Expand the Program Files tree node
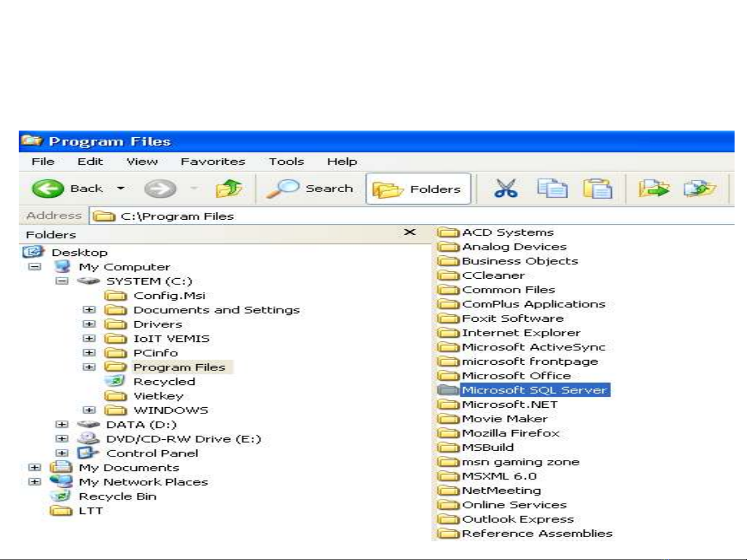Image resolution: width=747 pixels, height=560 pixels. point(89,367)
